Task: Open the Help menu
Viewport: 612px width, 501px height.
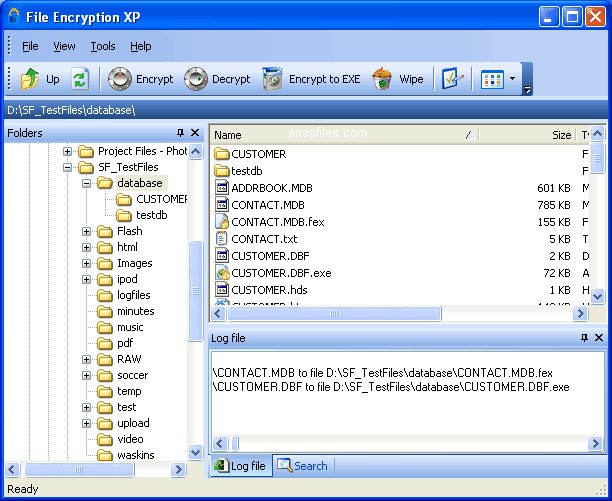Action: click(141, 46)
